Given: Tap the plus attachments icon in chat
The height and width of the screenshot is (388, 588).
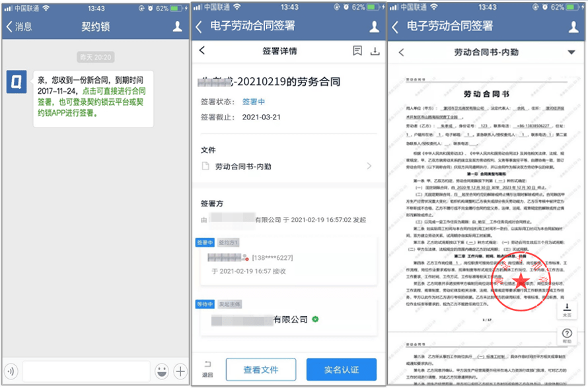Looking at the screenshot, I should 180,371.
